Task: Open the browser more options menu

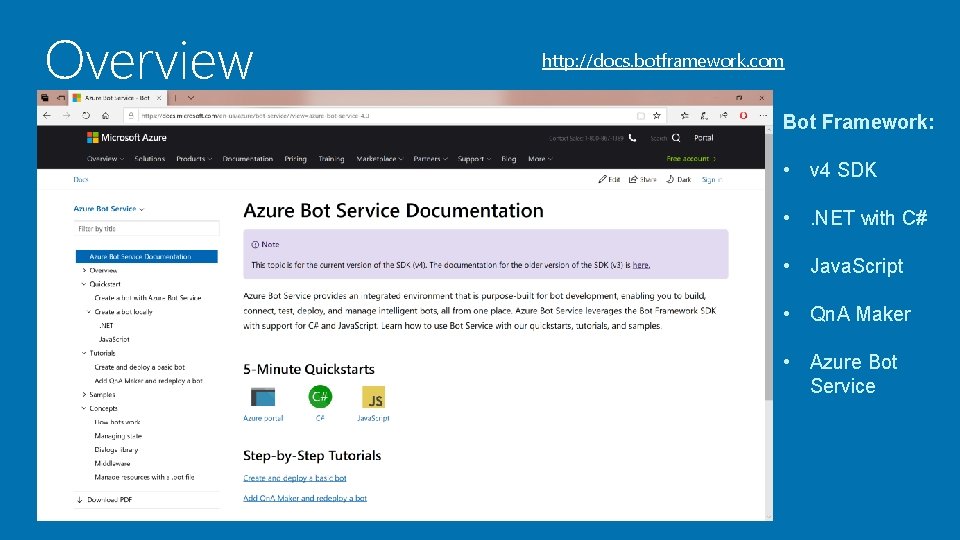Action: 763,115
